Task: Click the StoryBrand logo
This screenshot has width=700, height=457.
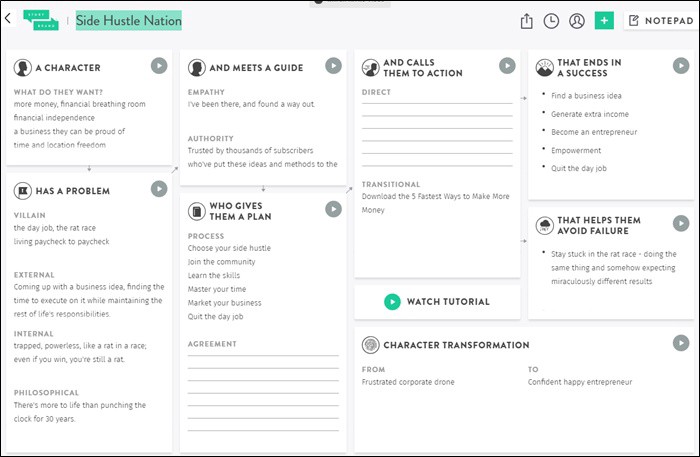Action: tap(41, 20)
